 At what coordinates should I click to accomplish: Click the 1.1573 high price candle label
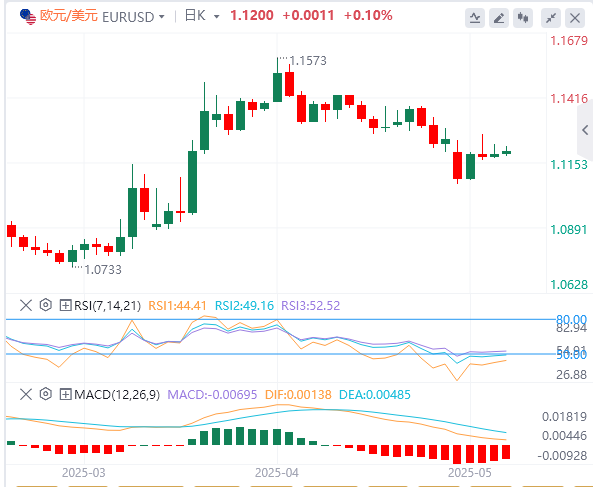pyautogui.click(x=308, y=60)
